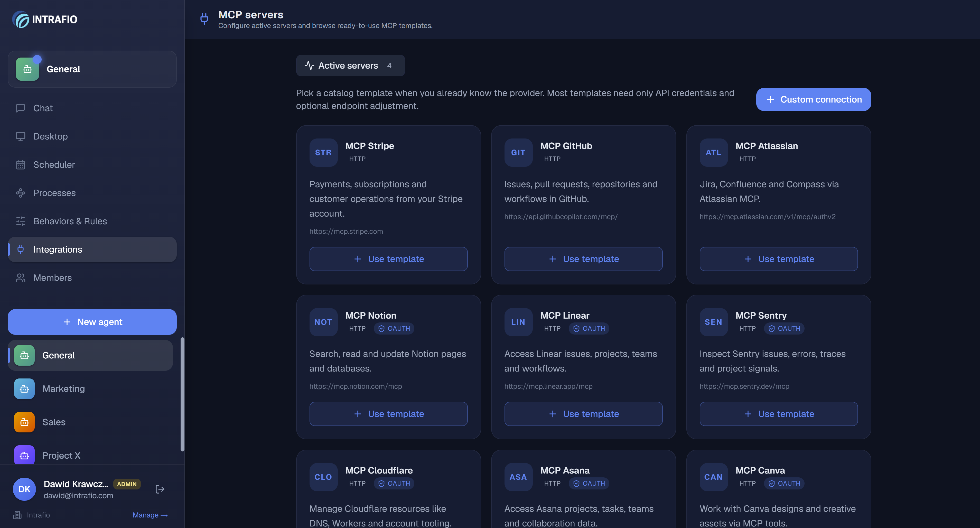Viewport: 980px width, 528px height.
Task: Use template for MCP Notion
Action: pyautogui.click(x=388, y=414)
